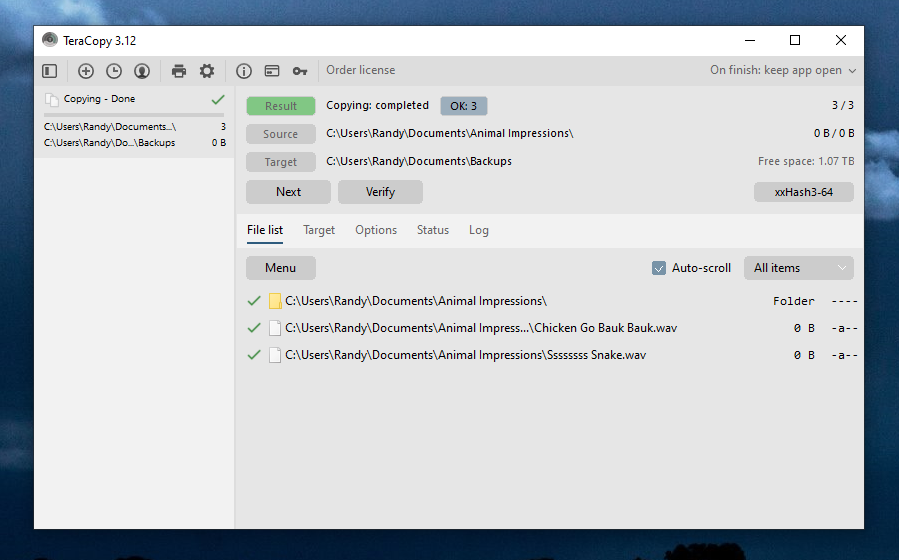This screenshot has height=560, width=899.
Task: Click the Source button
Action: [281, 134]
